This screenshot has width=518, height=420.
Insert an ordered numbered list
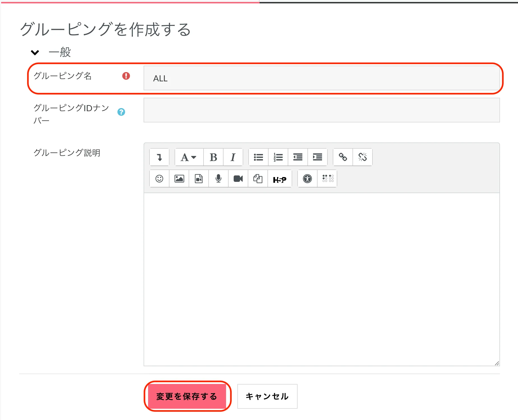click(x=278, y=157)
